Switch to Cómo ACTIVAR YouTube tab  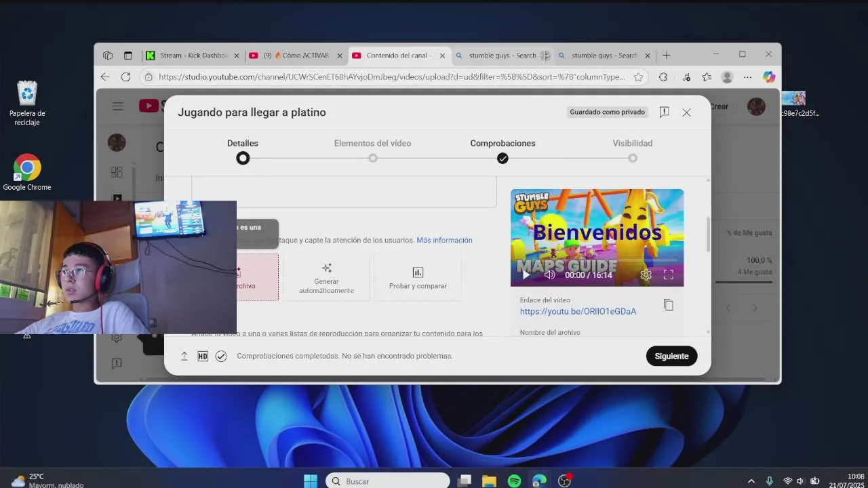point(297,56)
